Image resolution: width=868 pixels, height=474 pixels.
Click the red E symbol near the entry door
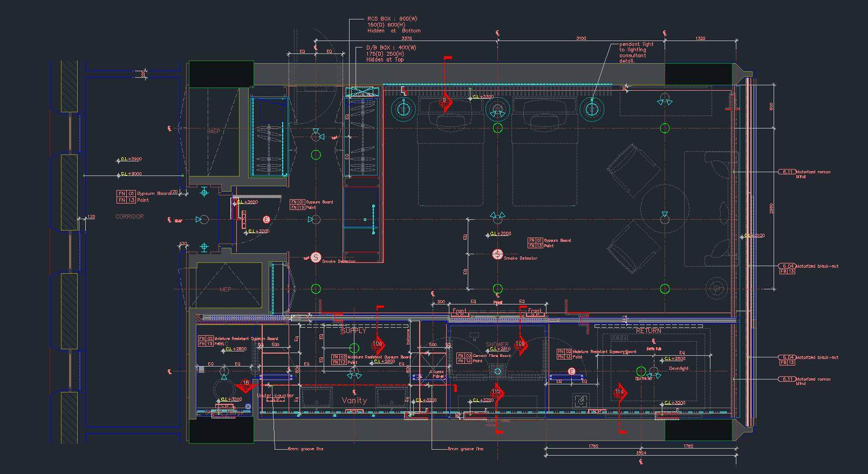(266, 220)
